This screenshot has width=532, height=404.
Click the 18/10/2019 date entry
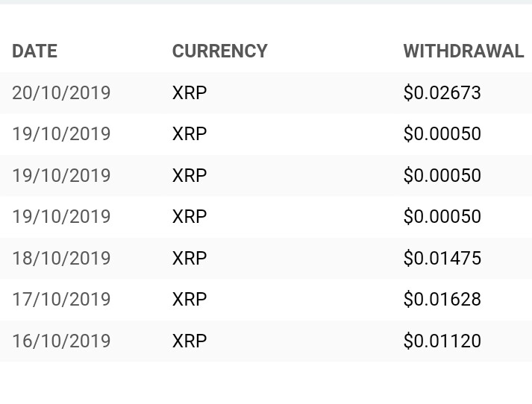(x=61, y=259)
